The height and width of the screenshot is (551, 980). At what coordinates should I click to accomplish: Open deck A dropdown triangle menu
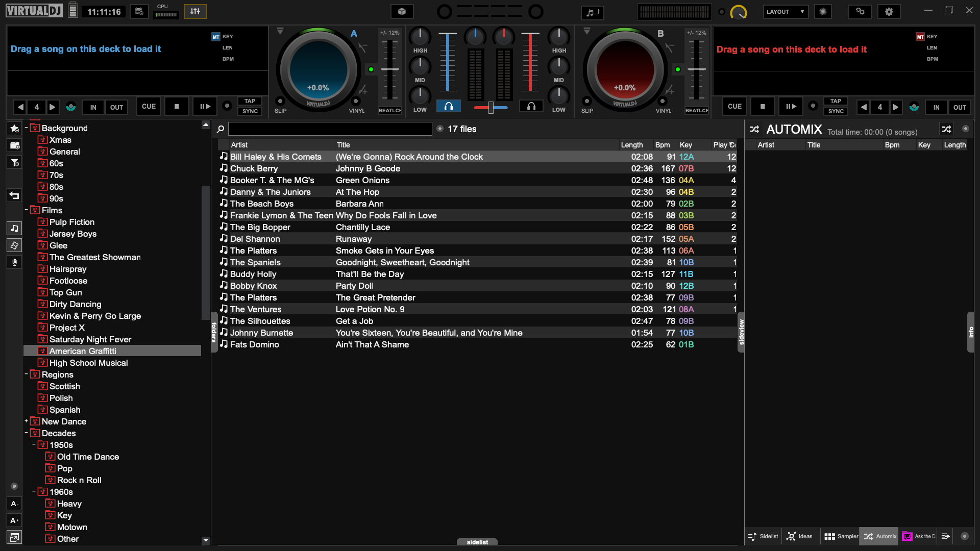coord(280,32)
